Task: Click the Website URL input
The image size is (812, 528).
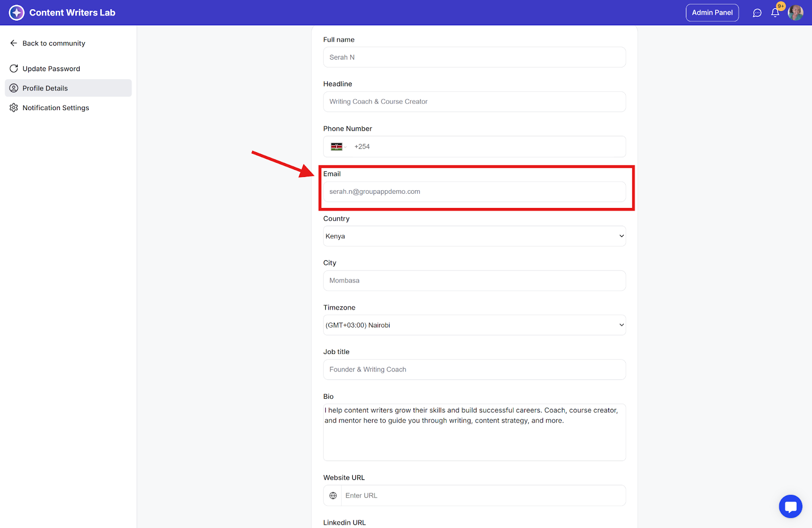Action: (x=483, y=496)
